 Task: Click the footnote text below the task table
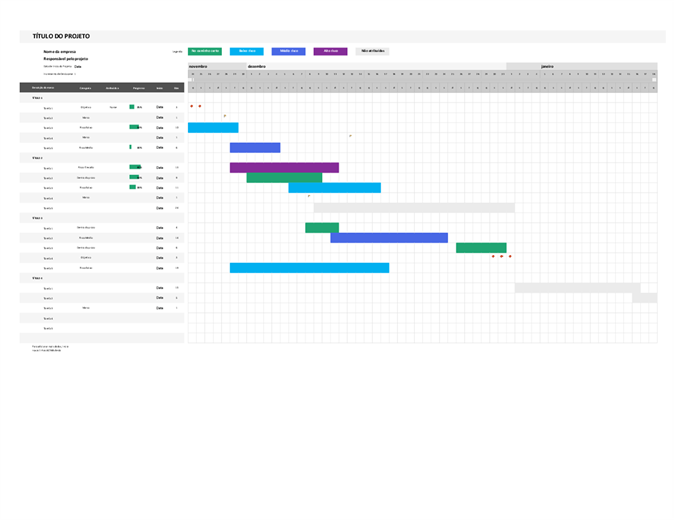click(x=50, y=348)
